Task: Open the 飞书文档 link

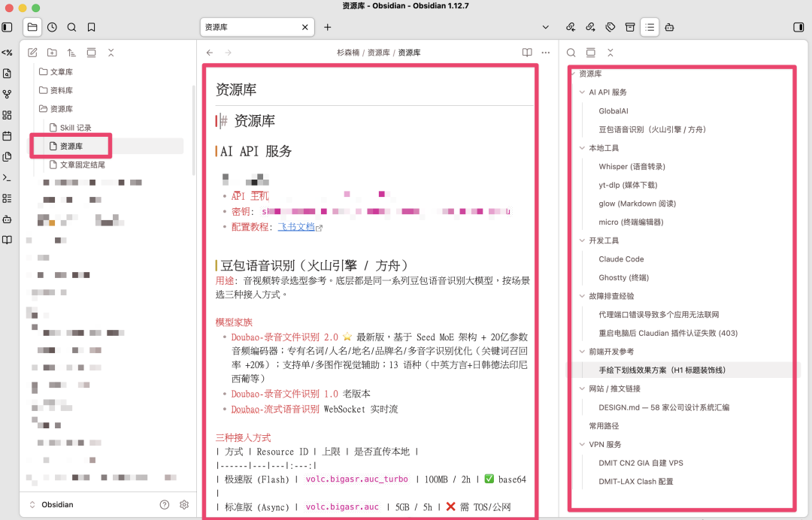Action: click(296, 227)
